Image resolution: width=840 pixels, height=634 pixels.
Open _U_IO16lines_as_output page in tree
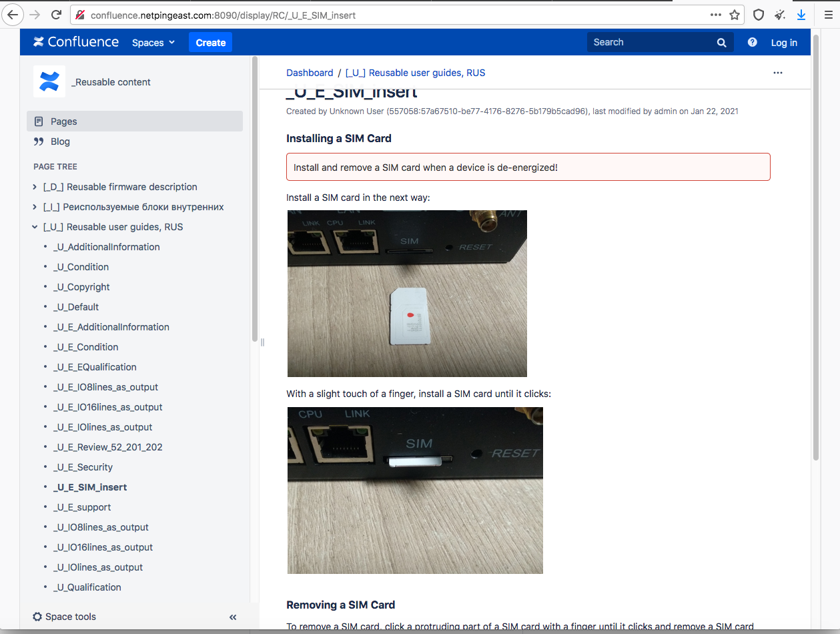tap(103, 547)
